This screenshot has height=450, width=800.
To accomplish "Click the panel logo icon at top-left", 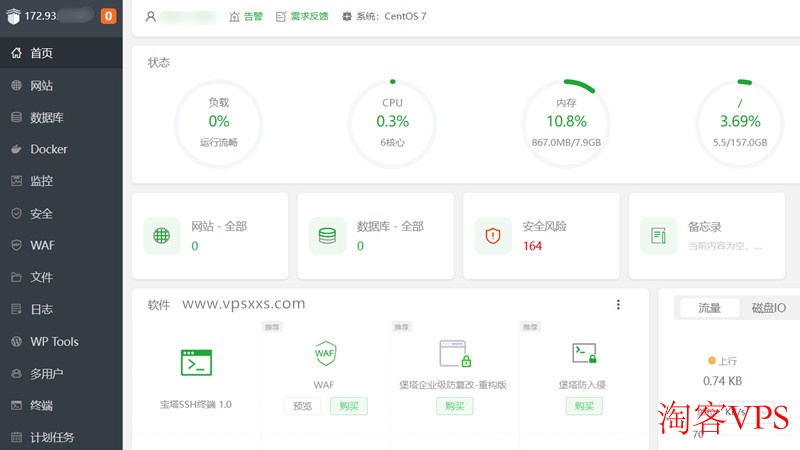I will pos(13,16).
